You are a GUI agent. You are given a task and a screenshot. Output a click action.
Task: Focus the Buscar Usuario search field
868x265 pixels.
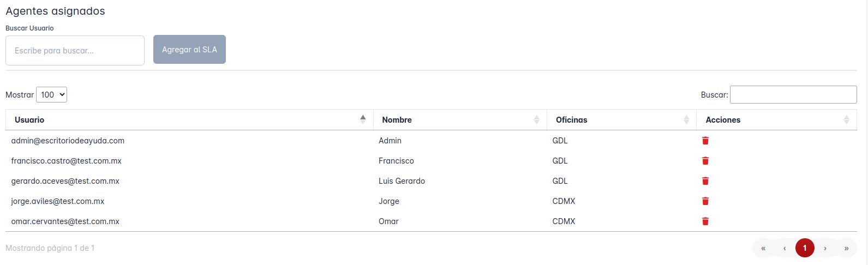75,51
